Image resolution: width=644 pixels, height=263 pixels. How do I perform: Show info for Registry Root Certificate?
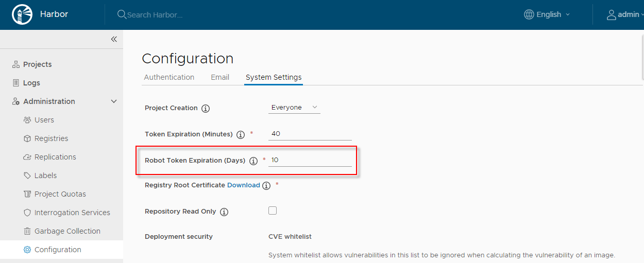(266, 186)
